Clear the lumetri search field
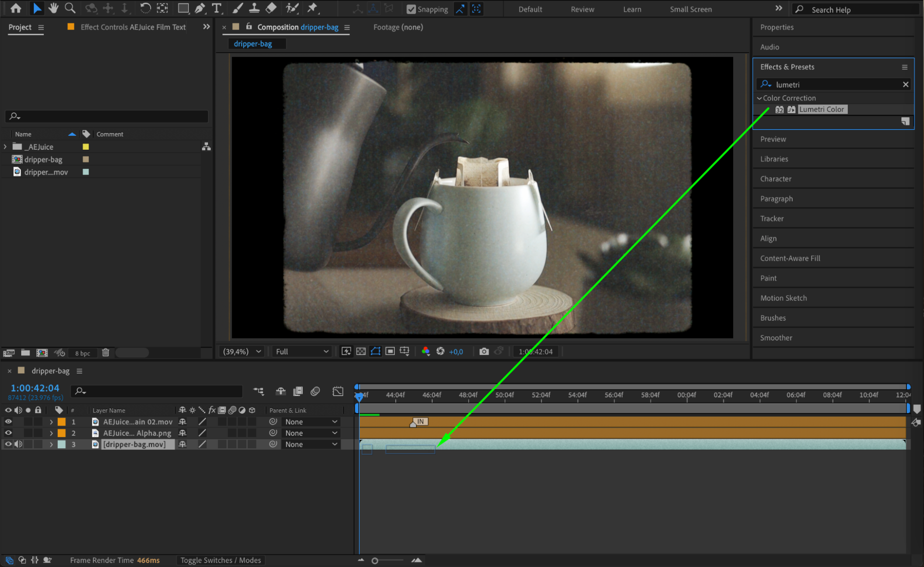The image size is (924, 567). click(x=905, y=85)
